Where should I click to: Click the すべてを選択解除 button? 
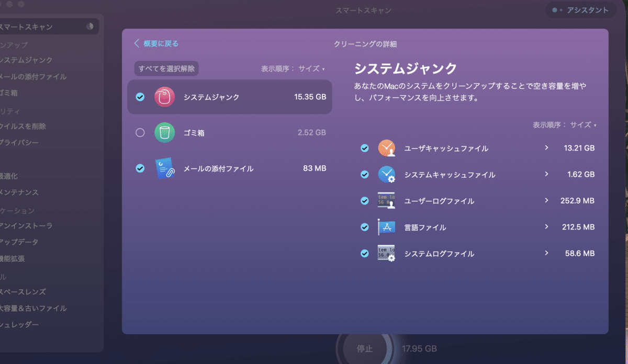166,69
